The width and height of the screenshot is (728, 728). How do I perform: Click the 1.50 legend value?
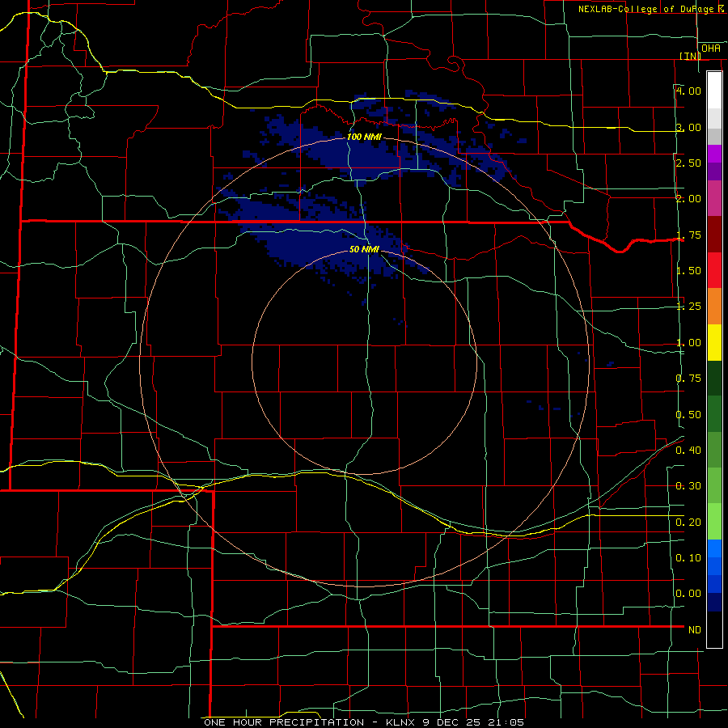pos(688,271)
